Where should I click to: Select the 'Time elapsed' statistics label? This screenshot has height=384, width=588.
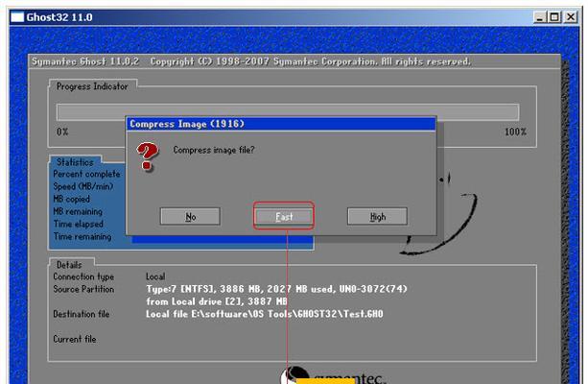coord(78,224)
